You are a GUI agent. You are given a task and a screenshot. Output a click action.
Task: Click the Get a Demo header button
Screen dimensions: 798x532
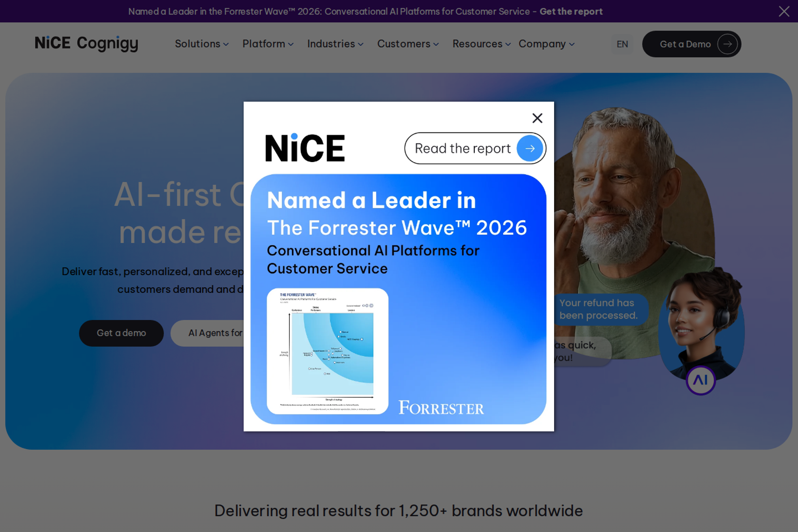(691, 44)
